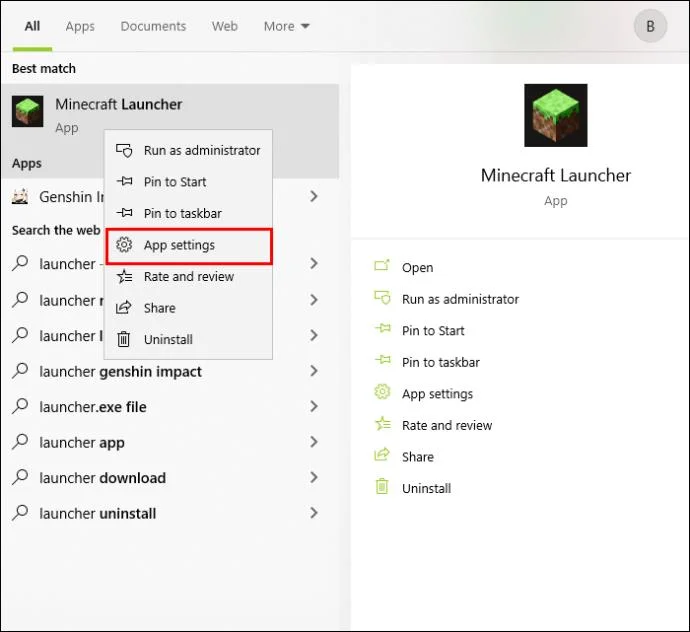Click the Open icon in the right pane
The width and height of the screenshot is (690, 632).
point(382,265)
